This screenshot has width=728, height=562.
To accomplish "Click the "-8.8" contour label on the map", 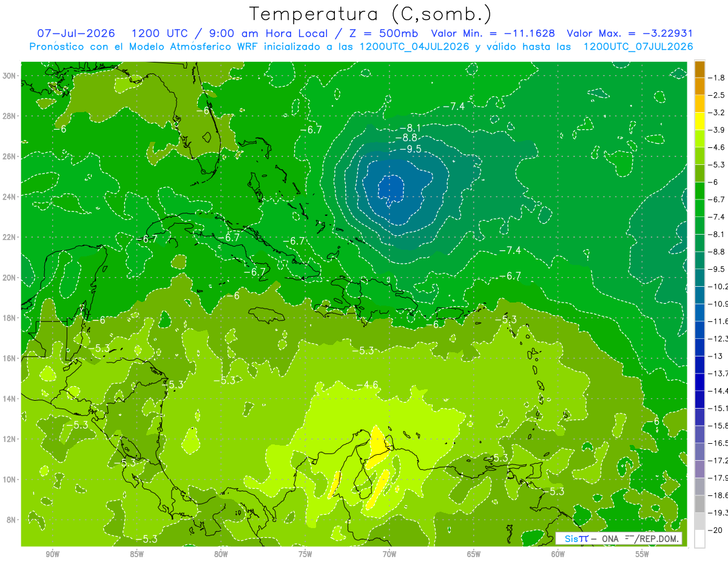I will [x=406, y=138].
